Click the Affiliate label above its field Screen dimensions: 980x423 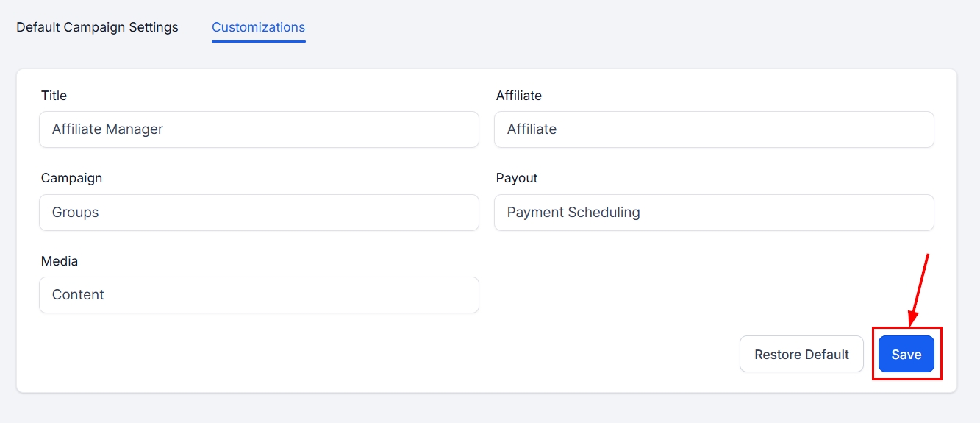518,96
